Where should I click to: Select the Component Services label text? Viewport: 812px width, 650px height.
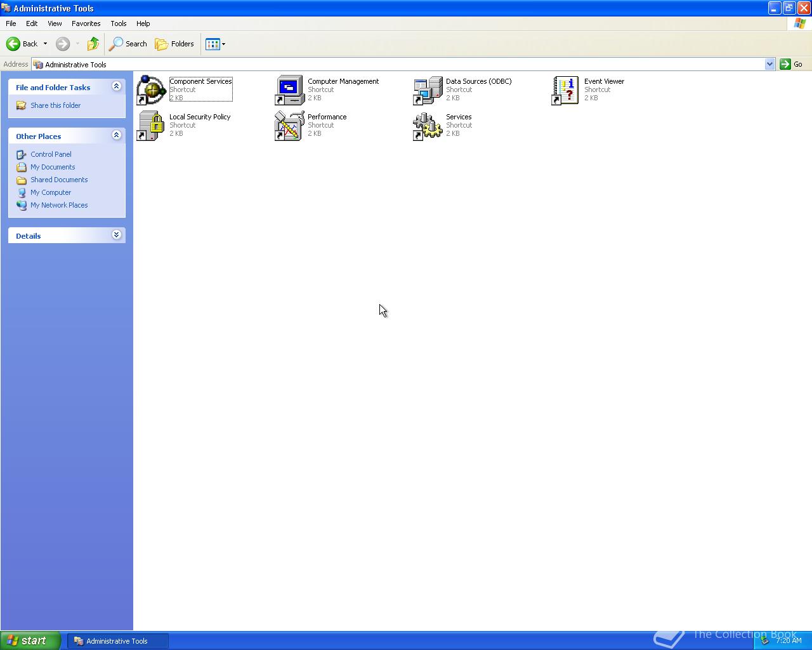click(200, 81)
